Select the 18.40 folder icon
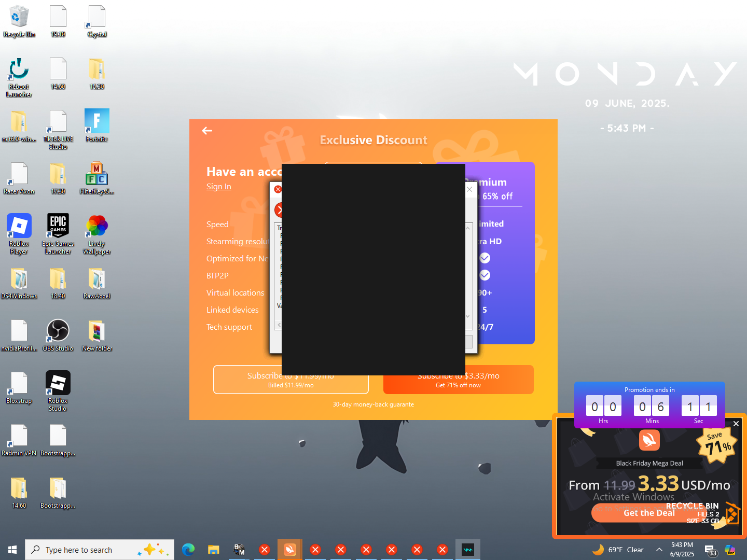The width and height of the screenshot is (747, 560). [x=58, y=284]
